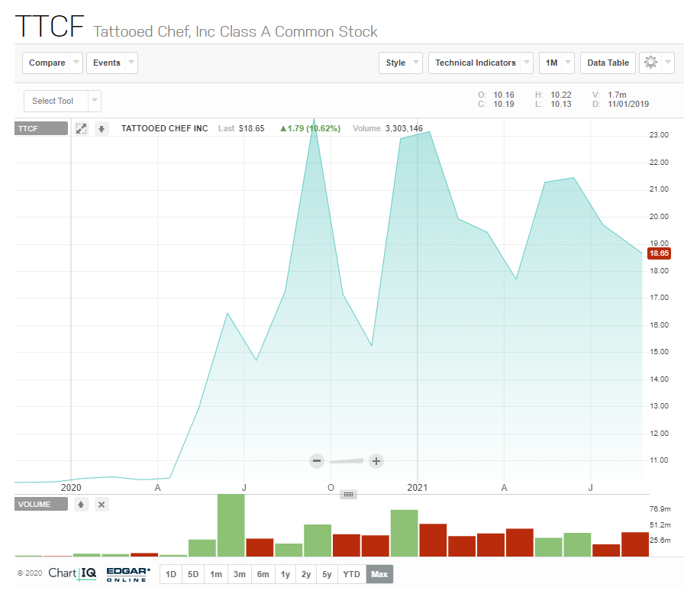Image resolution: width=700 pixels, height=597 pixels.
Task: Click the EDGAR Online logo
Action: [x=128, y=574]
